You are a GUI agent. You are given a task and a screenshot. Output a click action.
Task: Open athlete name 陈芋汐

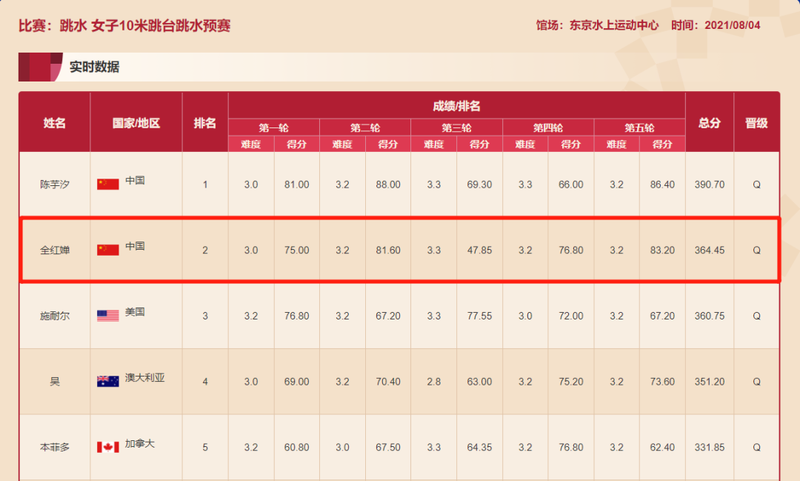coord(54,184)
